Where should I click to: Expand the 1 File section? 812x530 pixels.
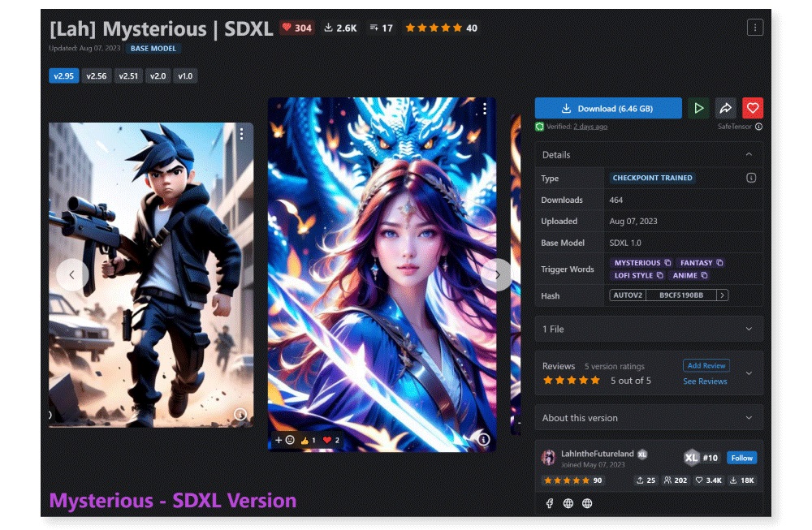click(649, 330)
